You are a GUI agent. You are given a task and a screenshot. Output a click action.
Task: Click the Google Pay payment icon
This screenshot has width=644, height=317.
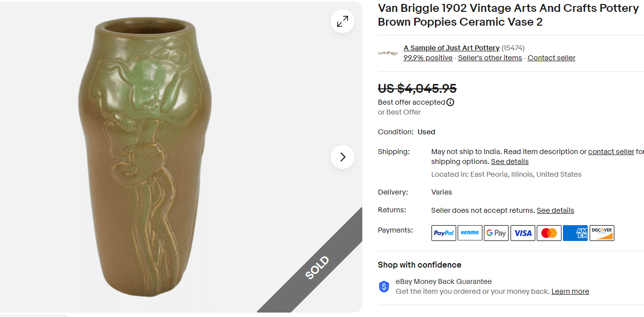click(x=496, y=233)
